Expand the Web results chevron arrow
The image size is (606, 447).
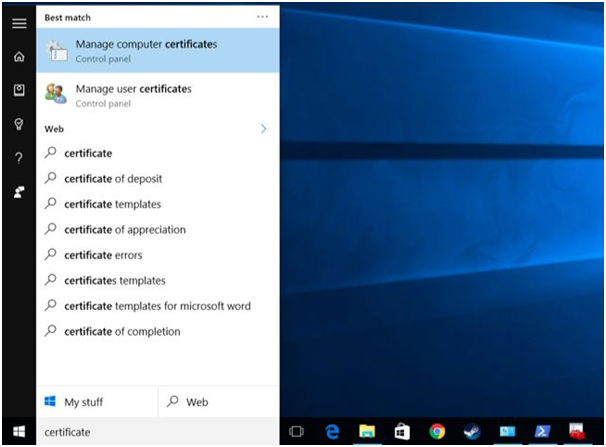264,129
